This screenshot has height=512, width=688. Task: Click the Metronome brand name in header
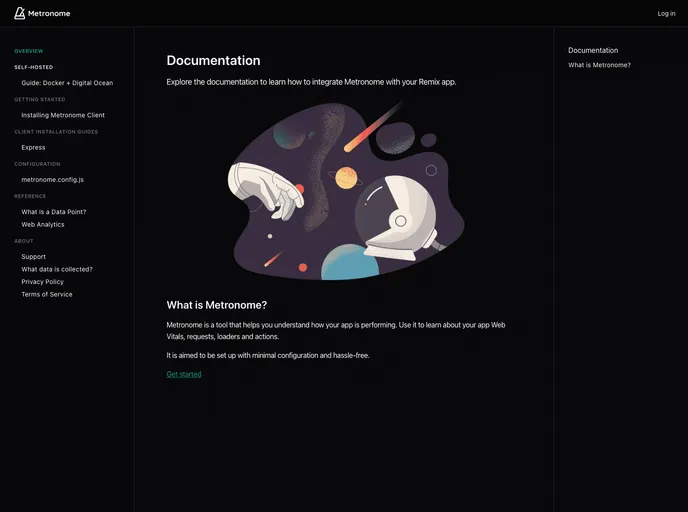[49, 14]
